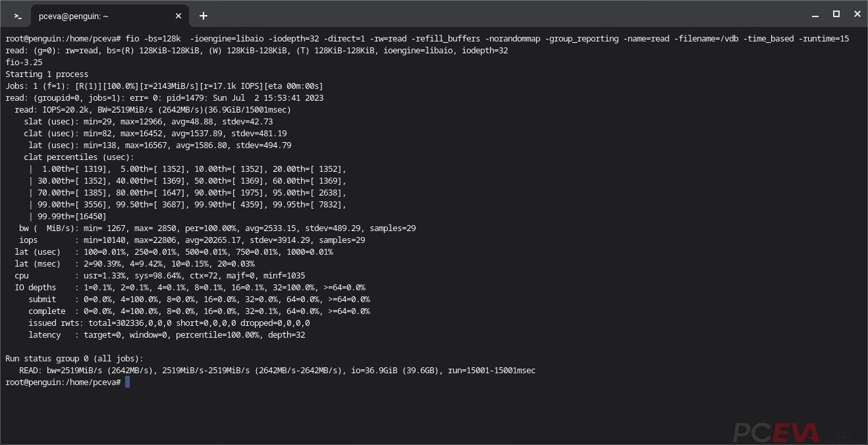Close the terminal window
868x445 pixels.
[x=857, y=14]
